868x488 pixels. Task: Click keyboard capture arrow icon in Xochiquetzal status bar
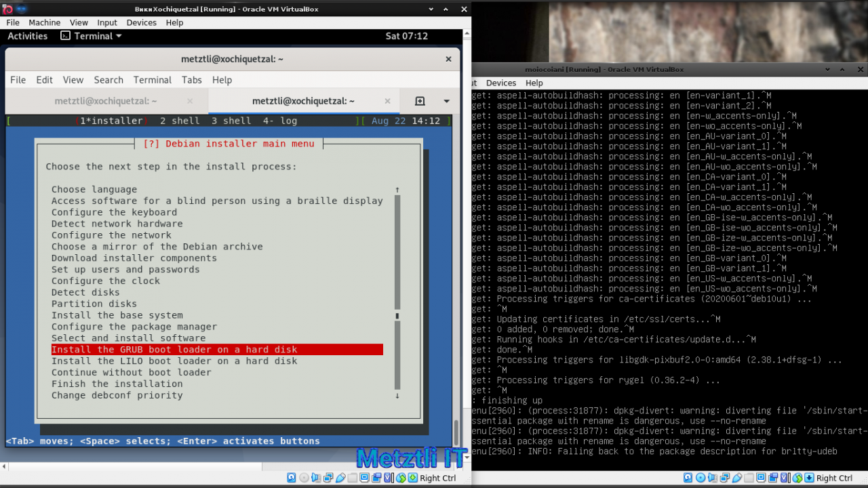[413, 478]
